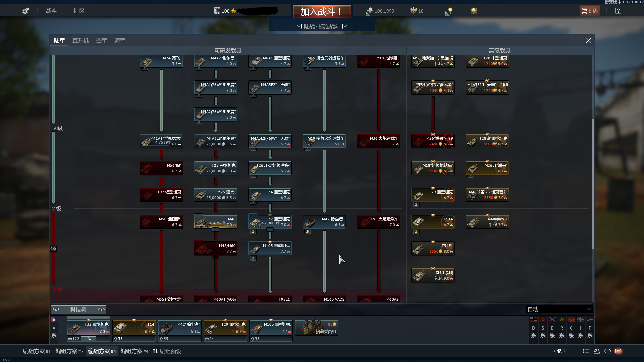Open the 社区 menu
The height and width of the screenshot is (362, 644).
pos(79,11)
